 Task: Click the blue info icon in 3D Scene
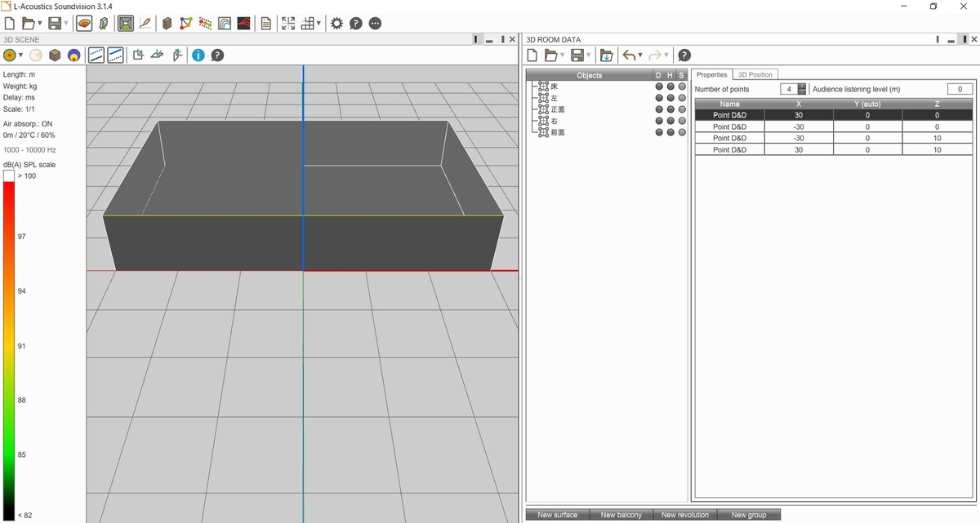pos(198,55)
